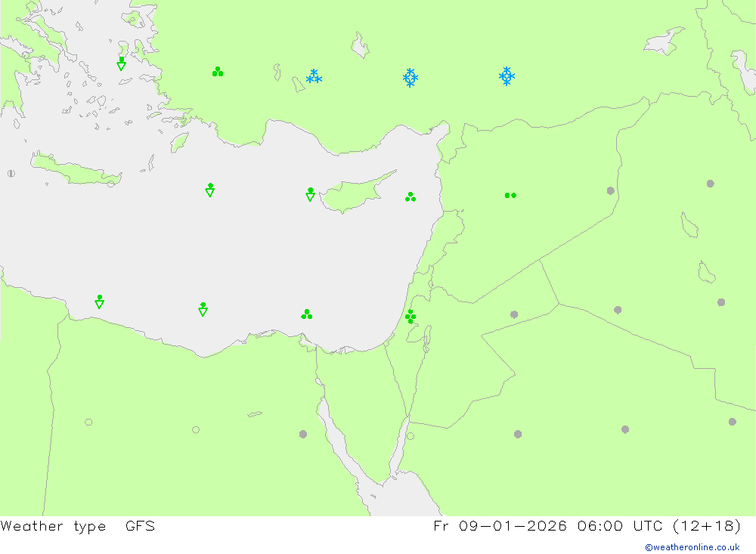This screenshot has width=756, height=554.
Task: Click the shower symbol off western Egypt coast
Action: pyautogui.click(x=203, y=309)
